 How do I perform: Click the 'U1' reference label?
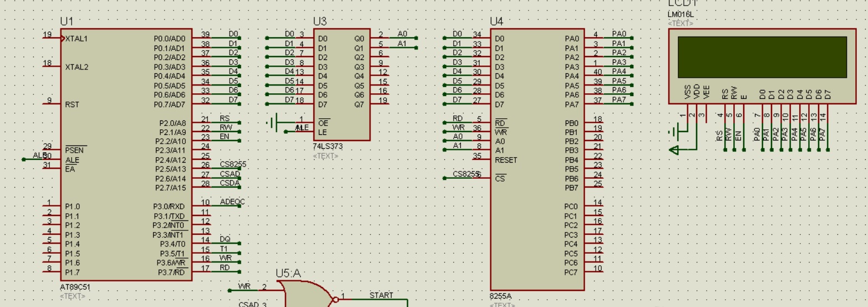tap(67, 22)
